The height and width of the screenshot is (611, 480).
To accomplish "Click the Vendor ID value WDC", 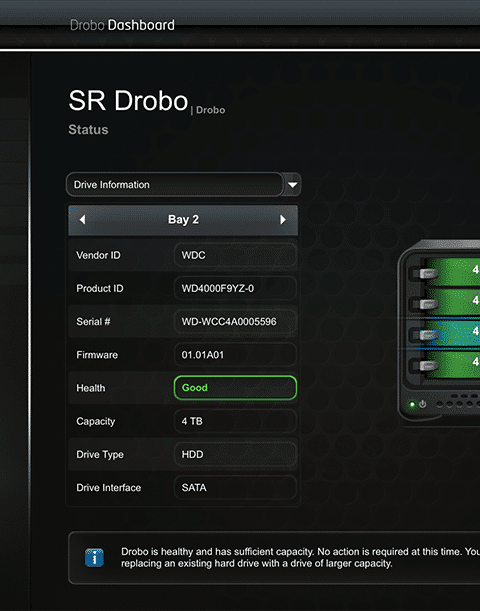I will point(235,255).
